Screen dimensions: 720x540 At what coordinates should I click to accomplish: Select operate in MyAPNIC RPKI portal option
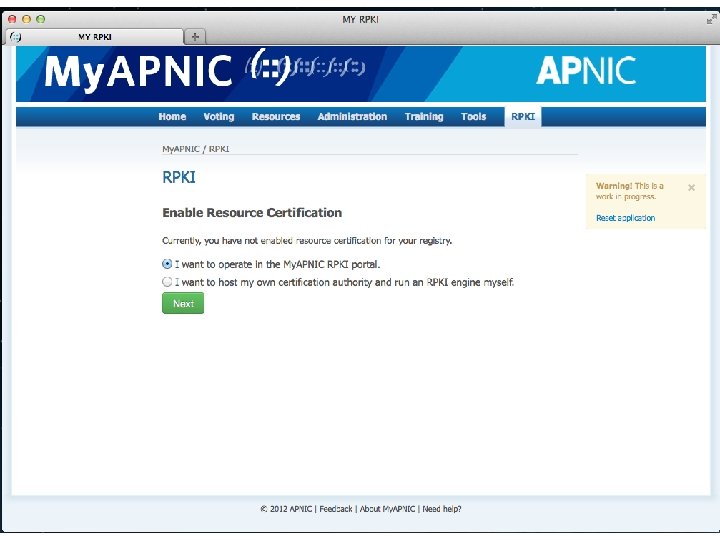[167, 264]
